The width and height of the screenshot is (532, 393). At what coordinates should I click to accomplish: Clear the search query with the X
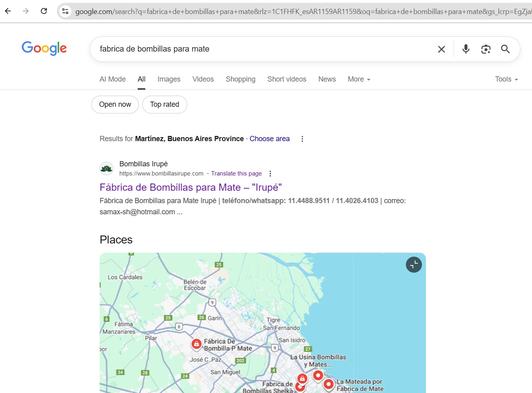pos(441,49)
